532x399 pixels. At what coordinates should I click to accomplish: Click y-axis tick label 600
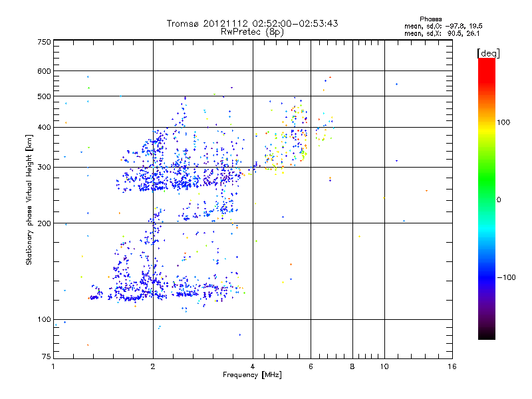pos(44,71)
